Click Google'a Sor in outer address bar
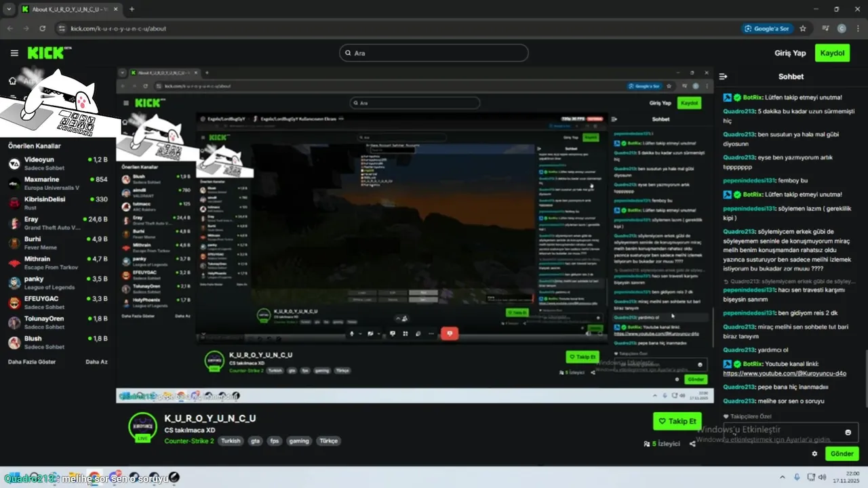 point(766,28)
